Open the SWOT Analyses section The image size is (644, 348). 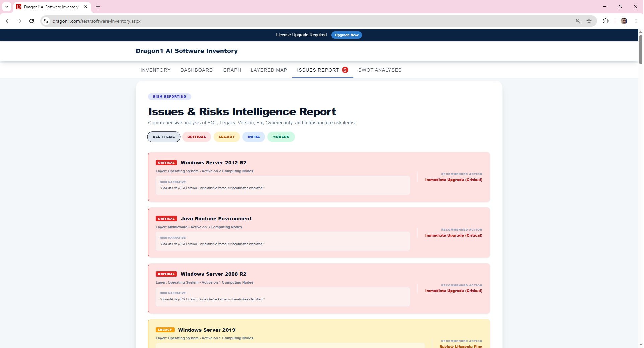[380, 70]
